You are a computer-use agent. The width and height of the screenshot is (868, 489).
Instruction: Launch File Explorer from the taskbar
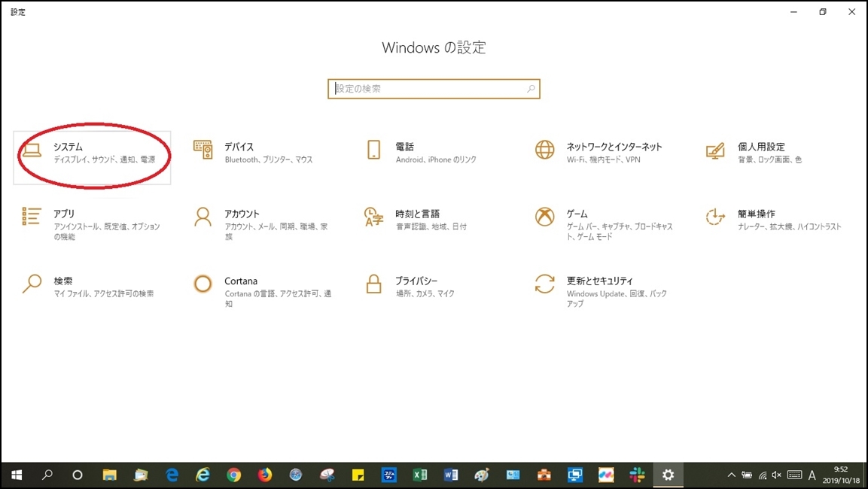click(x=110, y=475)
